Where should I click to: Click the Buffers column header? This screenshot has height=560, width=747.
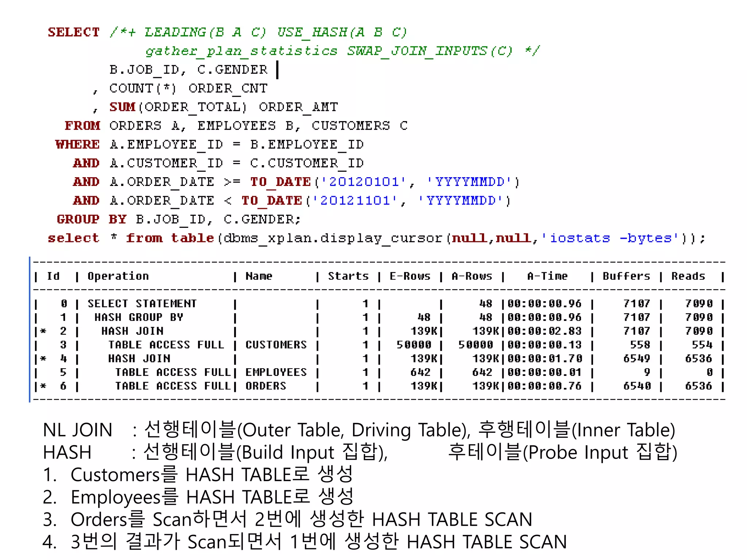click(x=626, y=276)
